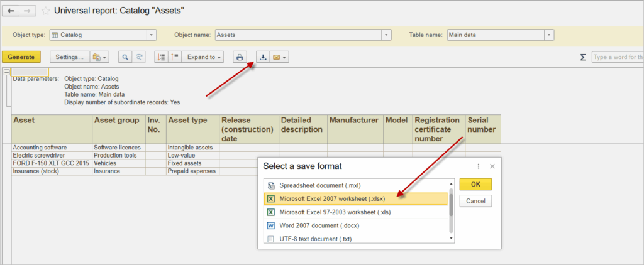Screen dimensions: 644x265
Task: Click the search word input field
Action: (618, 57)
